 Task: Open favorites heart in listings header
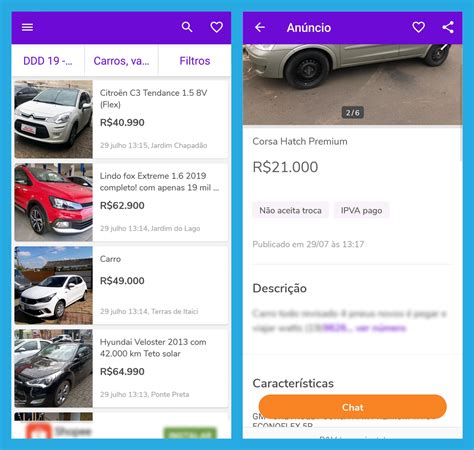point(217,27)
